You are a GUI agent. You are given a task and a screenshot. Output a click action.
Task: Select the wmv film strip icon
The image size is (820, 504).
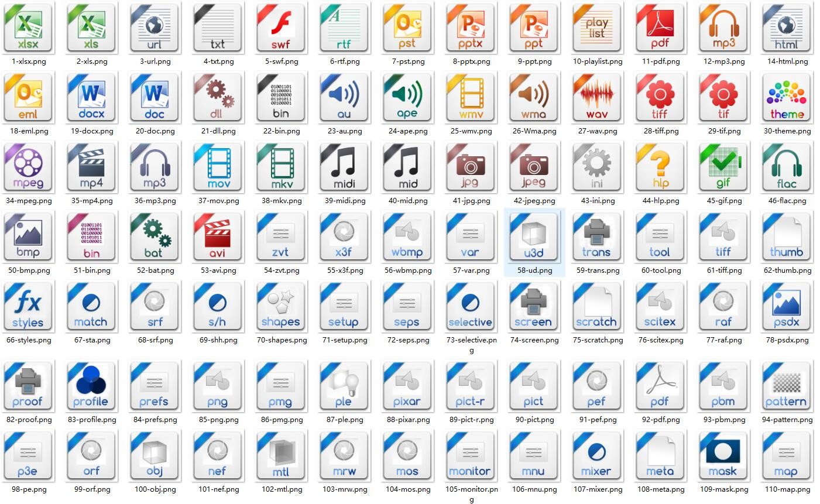[x=471, y=98]
